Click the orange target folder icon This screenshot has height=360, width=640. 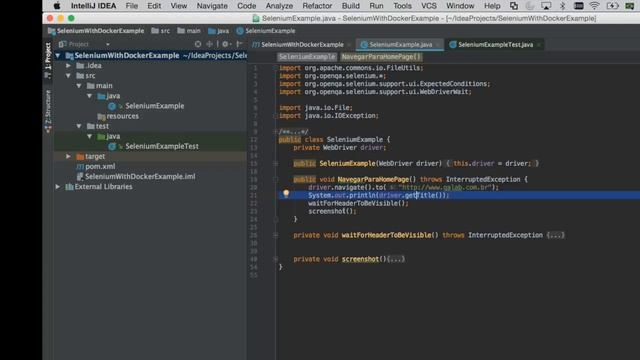click(x=80, y=156)
